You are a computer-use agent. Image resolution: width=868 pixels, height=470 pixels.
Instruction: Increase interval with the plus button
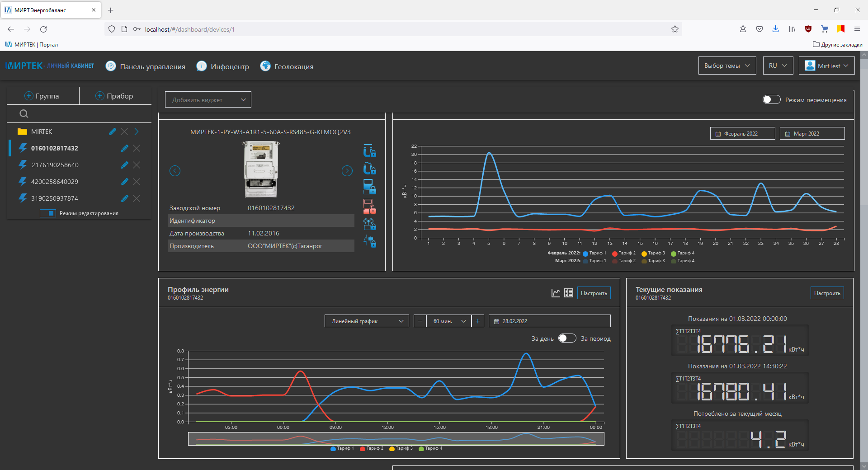tap(477, 321)
